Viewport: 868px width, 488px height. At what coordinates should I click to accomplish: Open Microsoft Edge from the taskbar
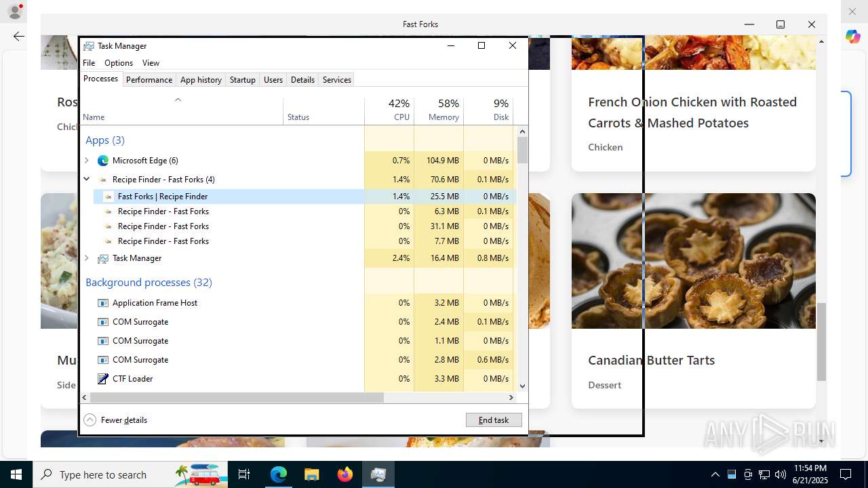pyautogui.click(x=279, y=474)
